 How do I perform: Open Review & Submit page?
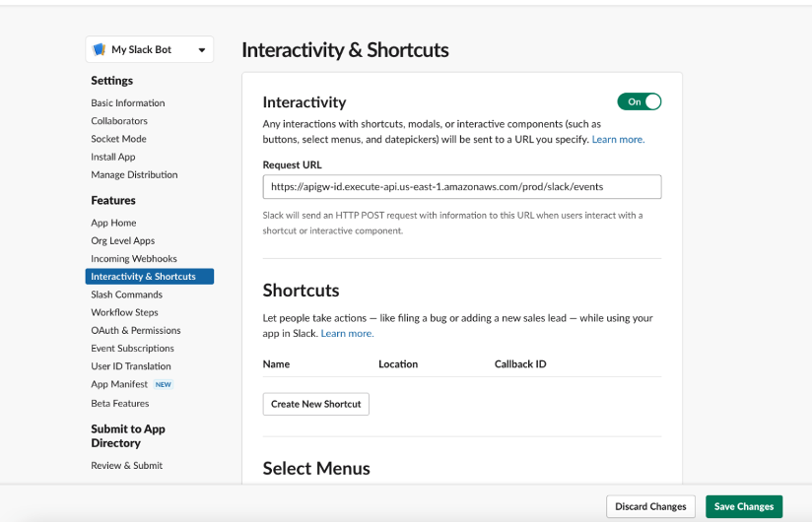126,466
